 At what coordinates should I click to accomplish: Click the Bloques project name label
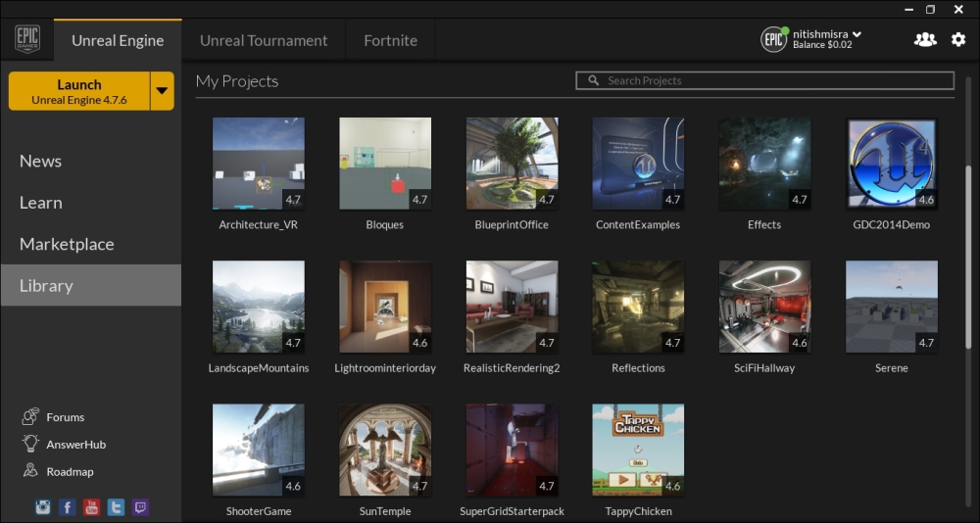[385, 225]
